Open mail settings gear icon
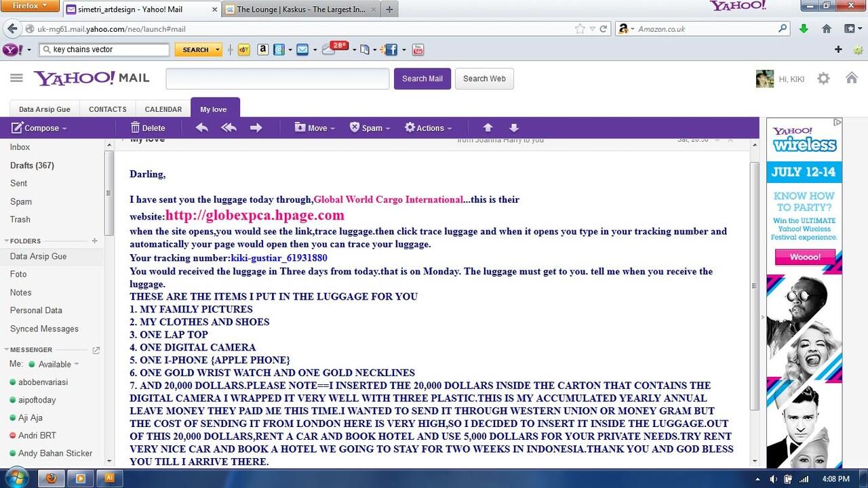868x488 pixels. pos(823,79)
